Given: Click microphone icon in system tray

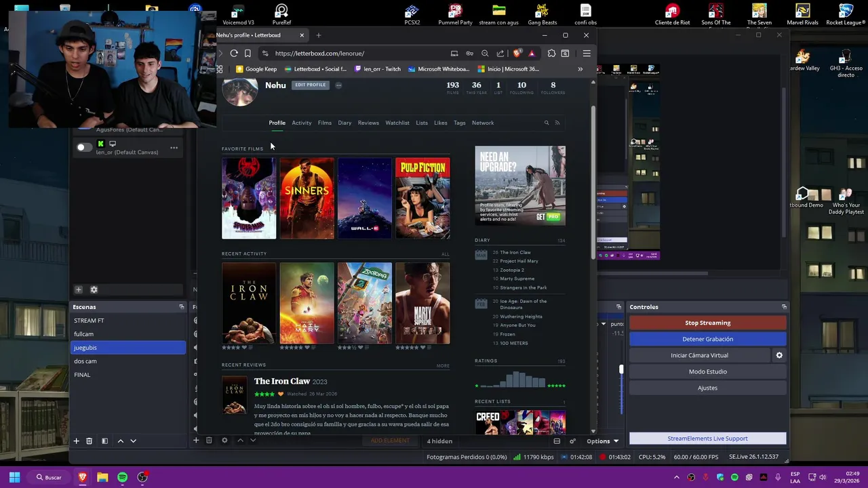Looking at the screenshot, I should (x=778, y=477).
